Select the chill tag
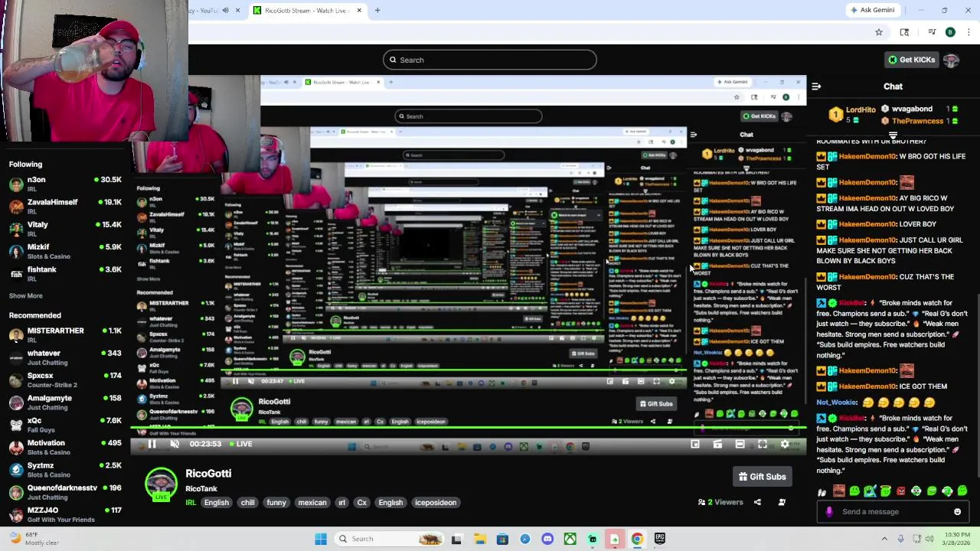This screenshot has height=551, width=980. pos(248,503)
